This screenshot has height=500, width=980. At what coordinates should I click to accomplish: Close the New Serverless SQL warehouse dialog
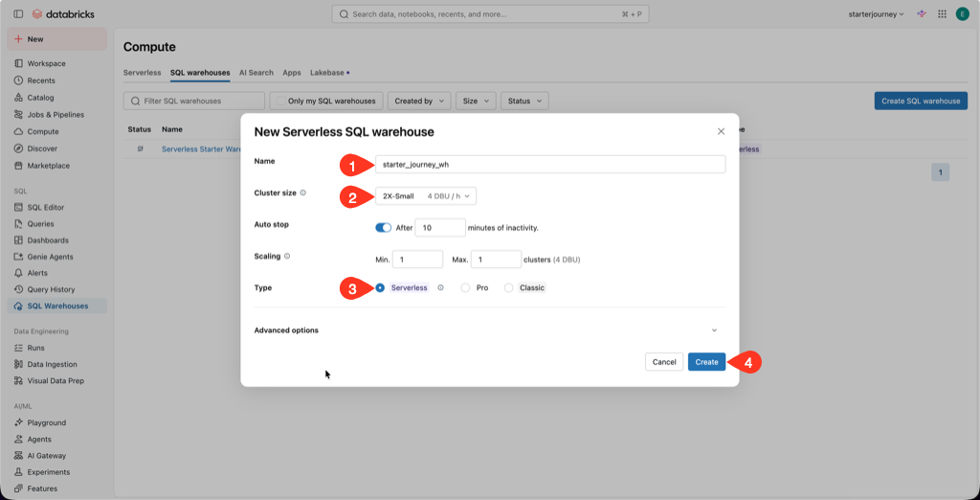(721, 131)
